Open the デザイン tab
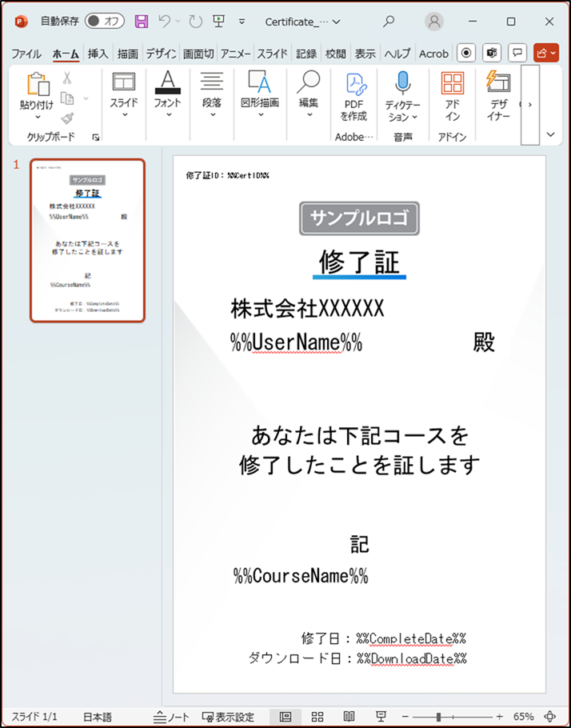 (x=161, y=54)
